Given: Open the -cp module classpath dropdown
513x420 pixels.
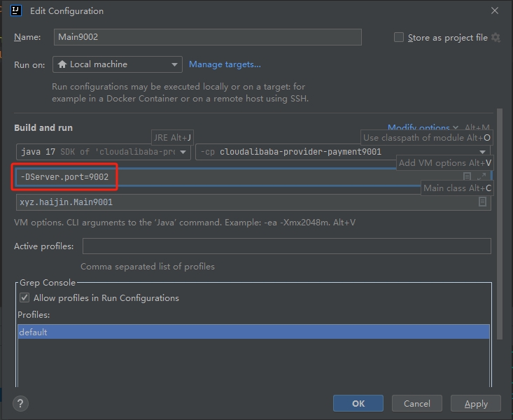Looking at the screenshot, I should pyautogui.click(x=342, y=152).
